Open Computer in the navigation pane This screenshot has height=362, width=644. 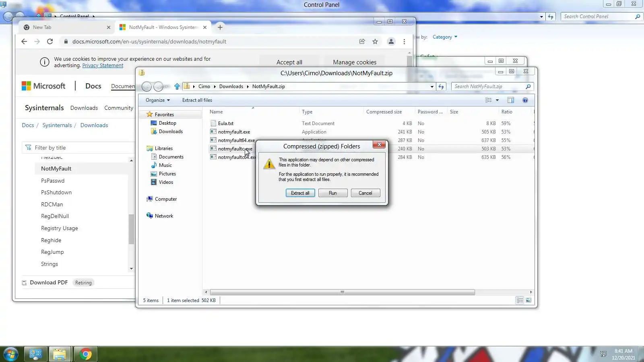tap(165, 199)
